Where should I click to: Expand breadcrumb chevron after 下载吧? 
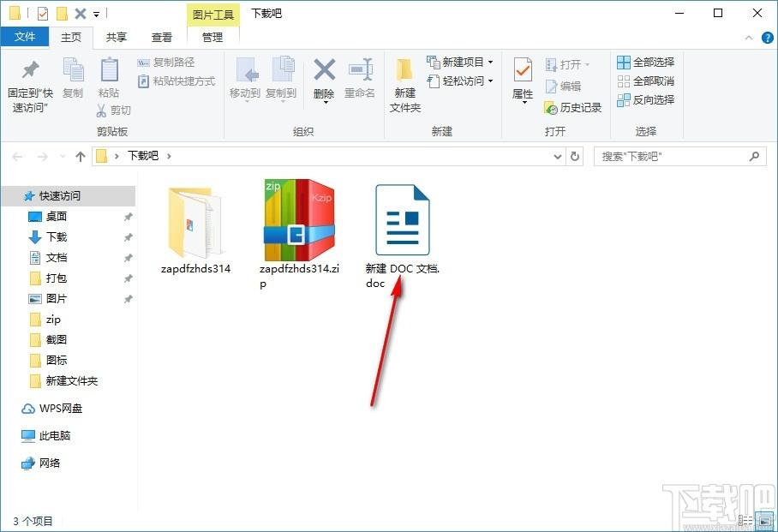click(x=169, y=156)
